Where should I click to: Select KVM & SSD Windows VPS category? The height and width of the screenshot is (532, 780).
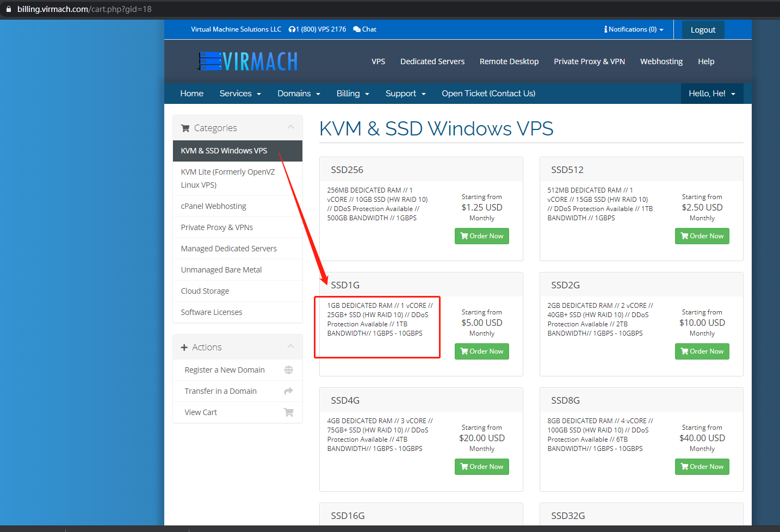pyautogui.click(x=238, y=151)
